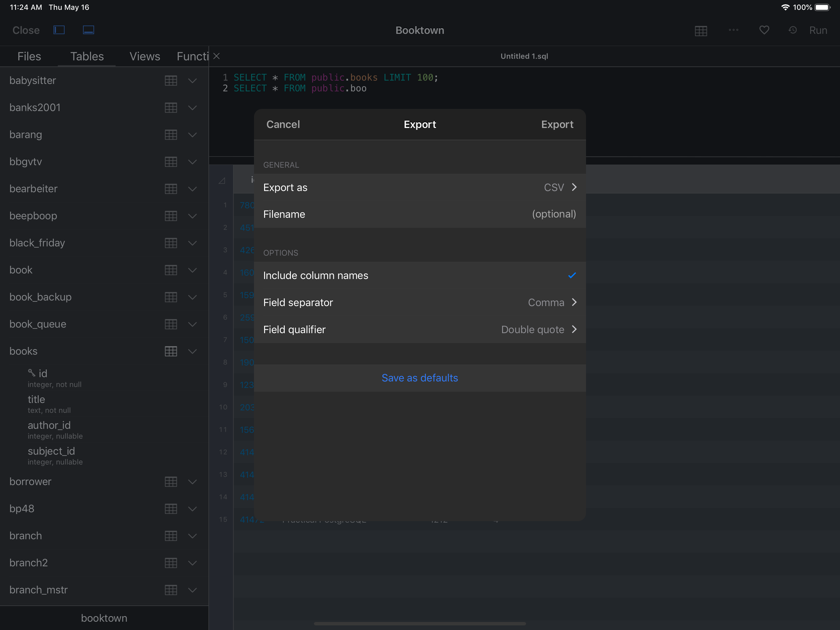Open table grid icon for babysitter

pos(171,81)
